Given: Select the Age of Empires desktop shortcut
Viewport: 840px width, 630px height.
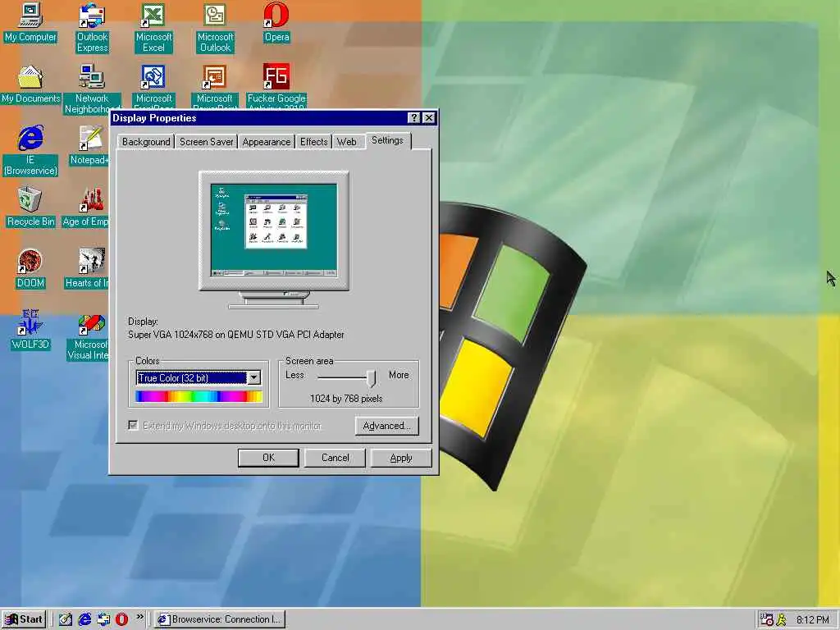Looking at the screenshot, I should (x=87, y=207).
